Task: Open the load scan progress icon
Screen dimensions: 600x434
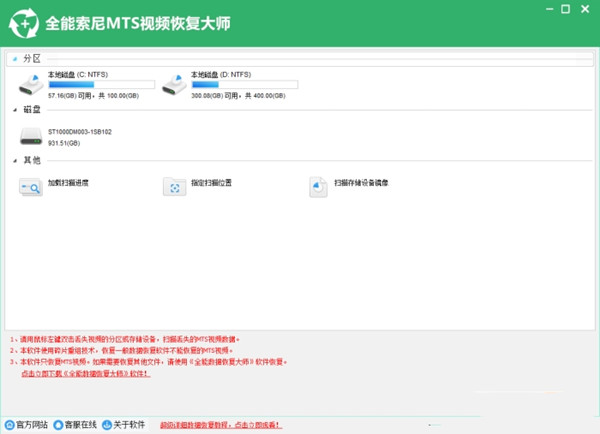Action: click(x=31, y=187)
